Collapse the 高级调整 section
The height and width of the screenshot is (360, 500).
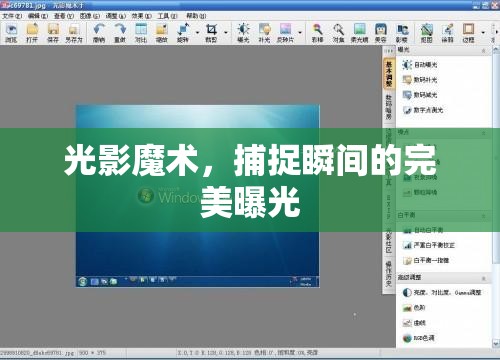click(484, 278)
